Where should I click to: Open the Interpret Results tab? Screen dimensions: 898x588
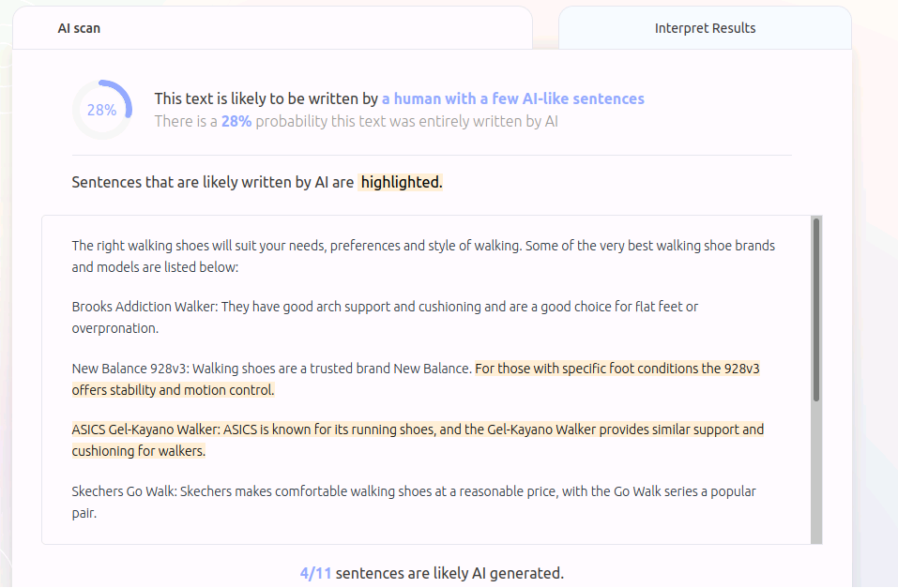(x=705, y=27)
